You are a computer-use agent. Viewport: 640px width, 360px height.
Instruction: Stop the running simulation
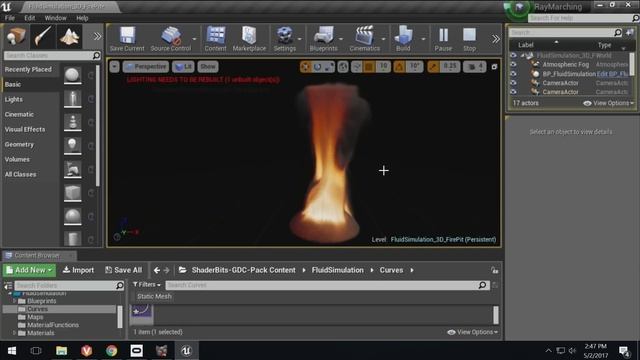(469, 39)
